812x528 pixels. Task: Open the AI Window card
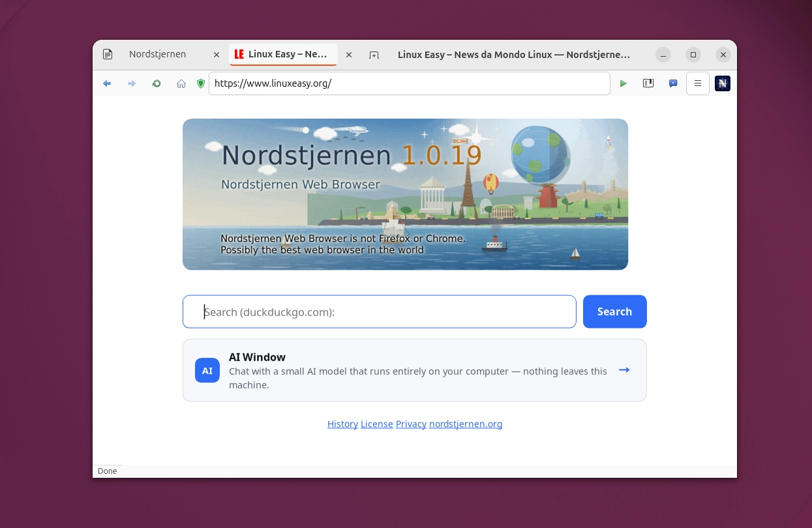coord(415,370)
